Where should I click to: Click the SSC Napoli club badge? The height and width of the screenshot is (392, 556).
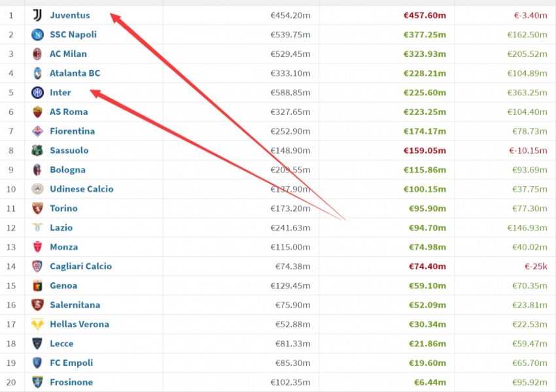click(36, 34)
